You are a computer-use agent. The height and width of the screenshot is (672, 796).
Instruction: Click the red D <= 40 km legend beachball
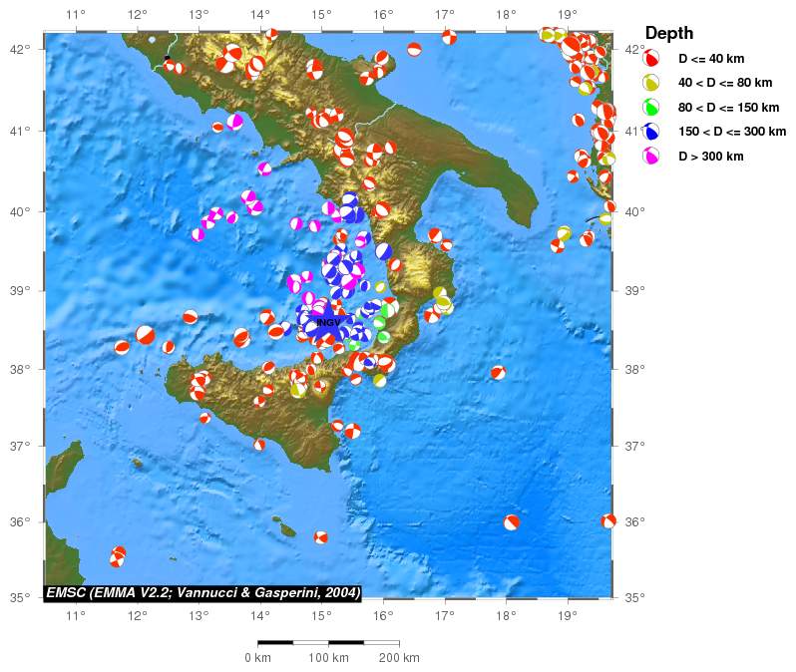pos(650,58)
